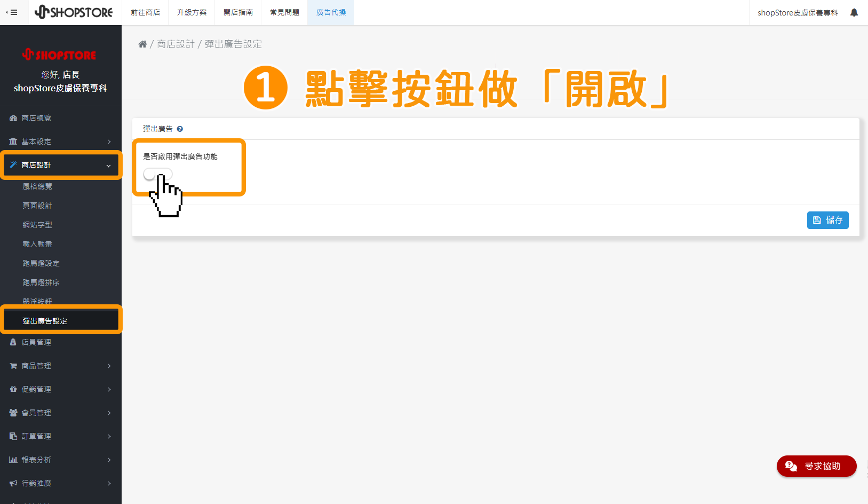Open shopStore皮膚保養專科 account menu
Image resolution: width=868 pixels, height=504 pixels.
[x=798, y=12]
